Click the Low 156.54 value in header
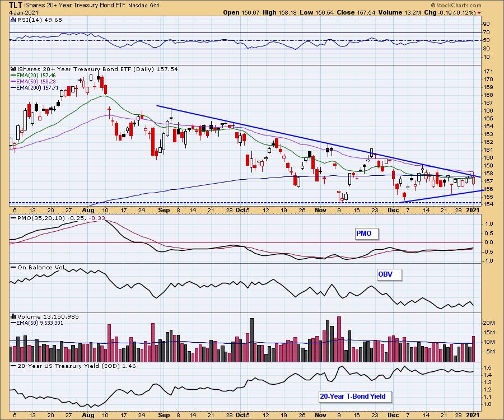The height and width of the screenshot is (420, 504). click(316, 12)
